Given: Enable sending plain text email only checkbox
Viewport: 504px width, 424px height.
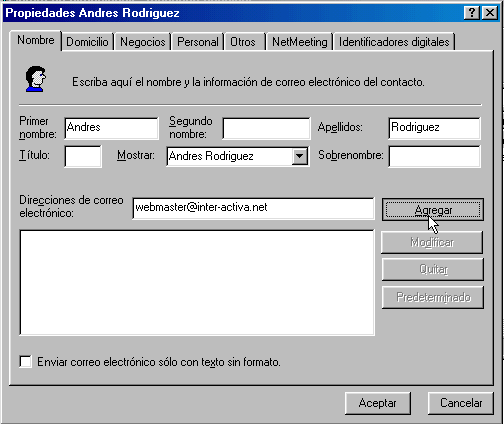Looking at the screenshot, I should (x=26, y=362).
